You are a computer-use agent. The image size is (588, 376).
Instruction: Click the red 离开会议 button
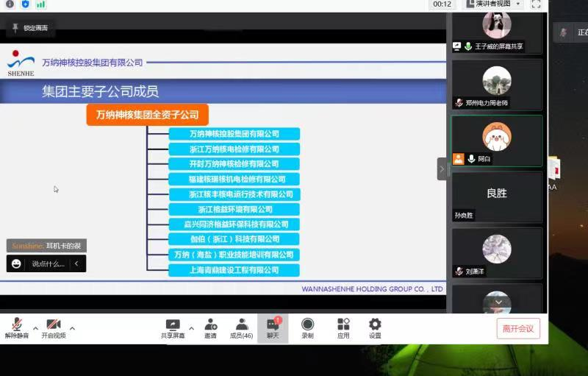[x=518, y=328]
